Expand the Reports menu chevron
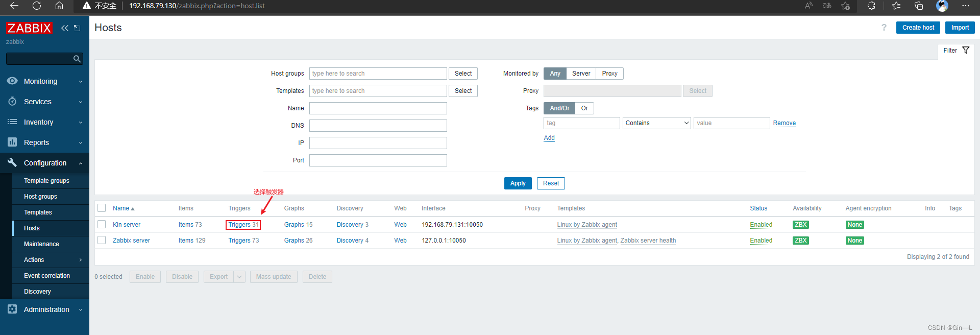This screenshot has width=980, height=335. coord(81,143)
